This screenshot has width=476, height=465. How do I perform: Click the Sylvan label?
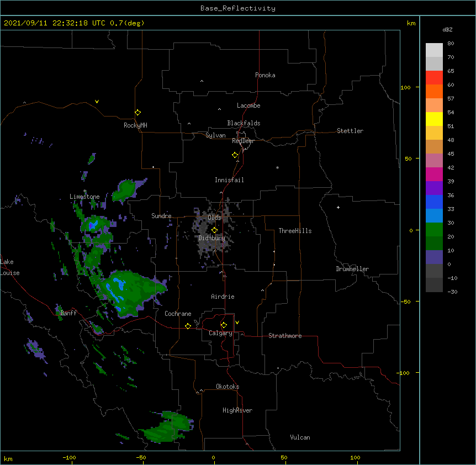[215, 135]
